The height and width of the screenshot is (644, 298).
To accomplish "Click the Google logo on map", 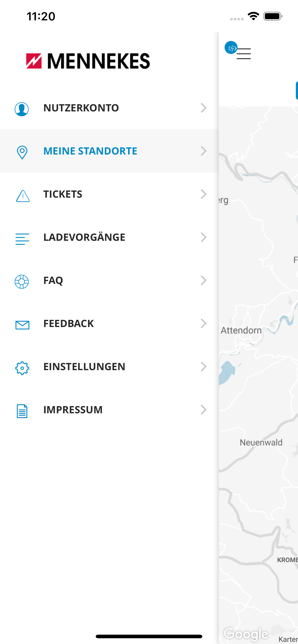I will [x=246, y=634].
